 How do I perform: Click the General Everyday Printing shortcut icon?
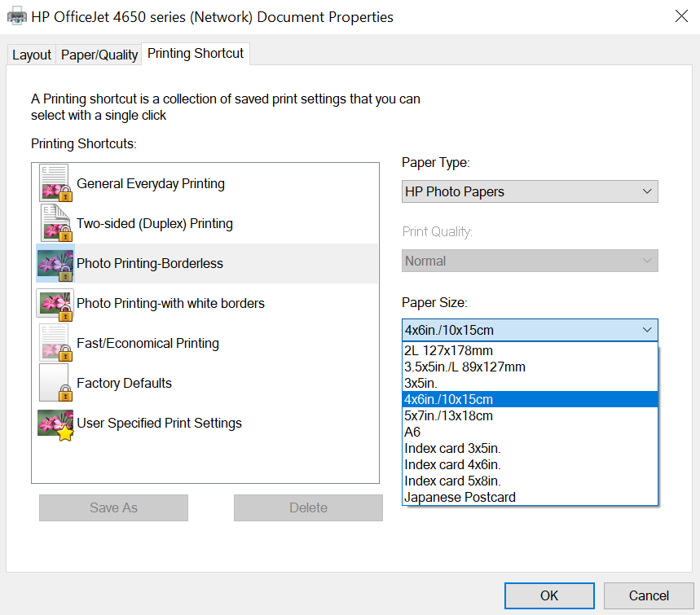click(55, 183)
